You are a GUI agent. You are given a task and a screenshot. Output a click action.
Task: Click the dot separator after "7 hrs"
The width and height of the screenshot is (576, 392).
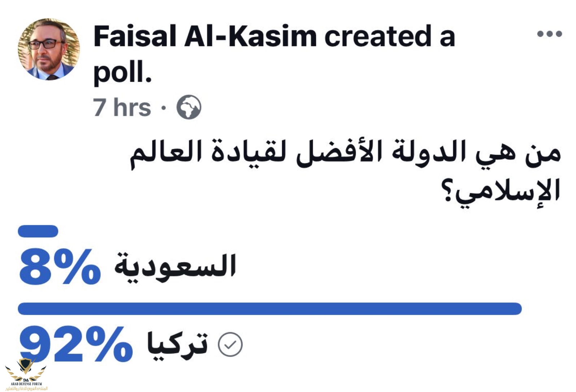click(x=164, y=108)
